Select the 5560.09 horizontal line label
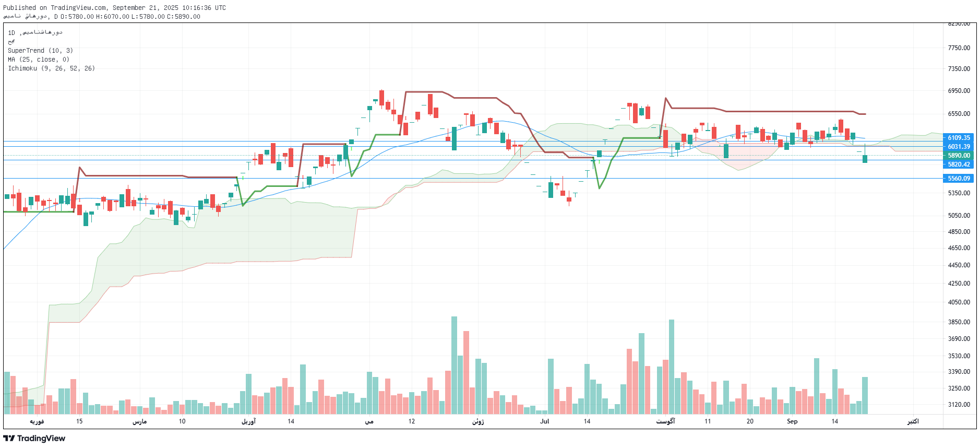980x448 pixels. (x=959, y=179)
